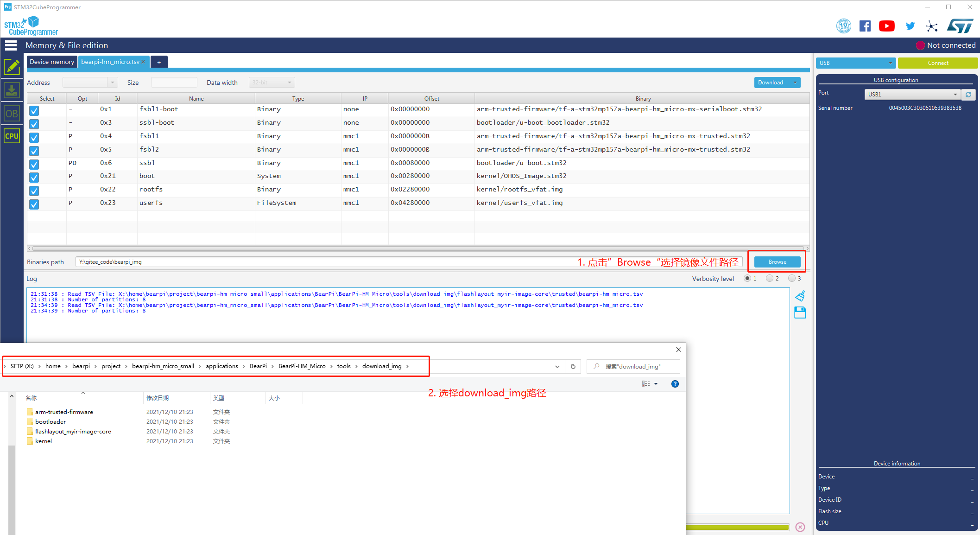Click the partition table horizontal scrollbar
Screen dimensions: 980x535
418,248
